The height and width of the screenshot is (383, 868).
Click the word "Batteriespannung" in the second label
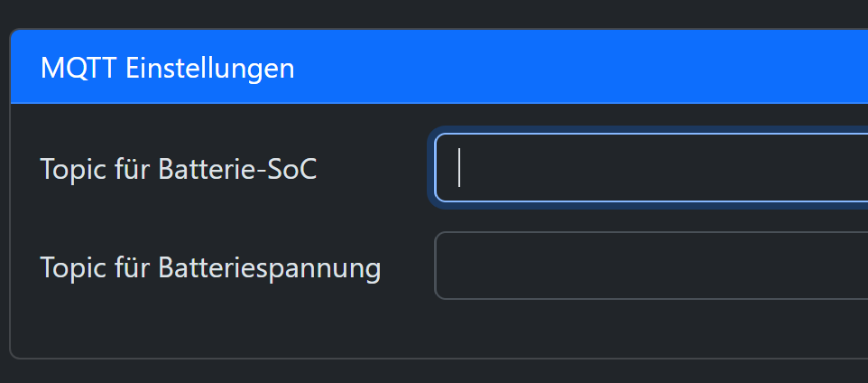[269, 267]
